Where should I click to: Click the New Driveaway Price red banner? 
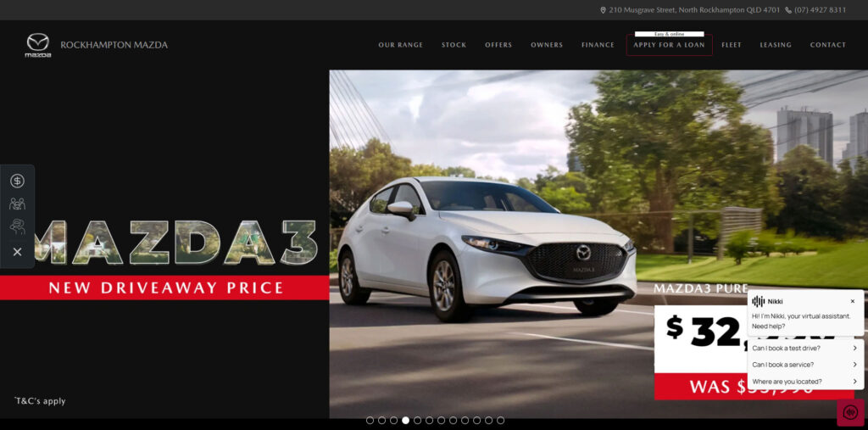click(x=165, y=288)
